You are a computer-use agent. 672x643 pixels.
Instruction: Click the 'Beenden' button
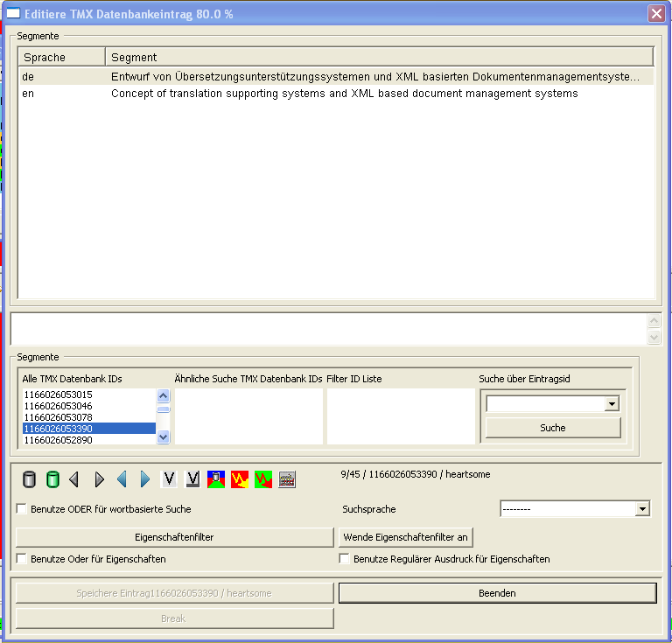click(x=497, y=593)
